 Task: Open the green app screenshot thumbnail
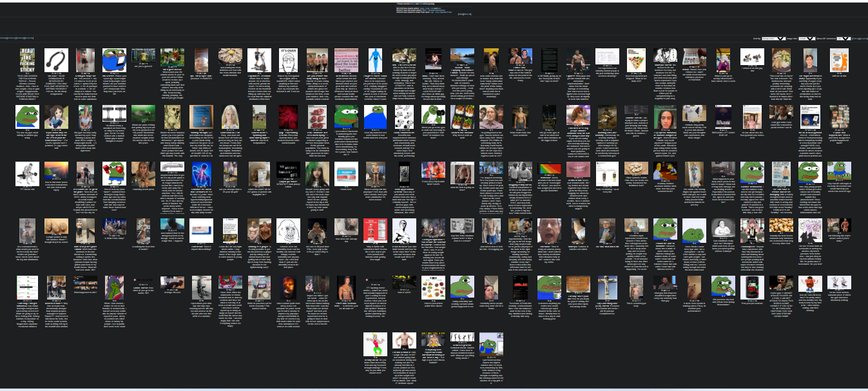pos(27,287)
